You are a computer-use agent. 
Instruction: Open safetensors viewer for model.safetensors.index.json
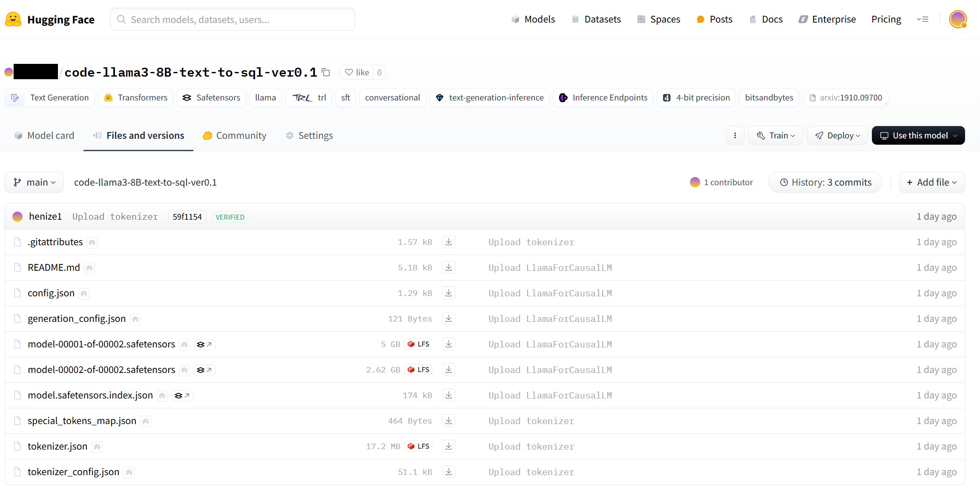coord(182,396)
